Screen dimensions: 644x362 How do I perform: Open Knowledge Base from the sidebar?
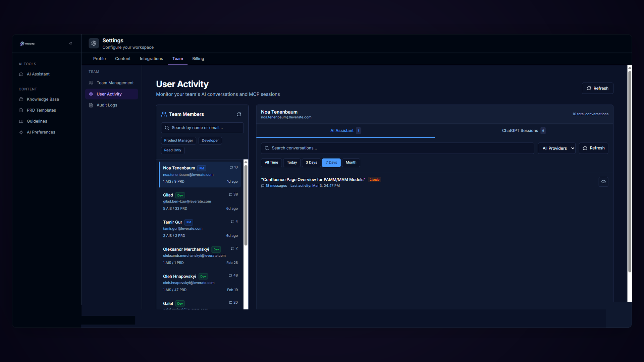pos(43,99)
